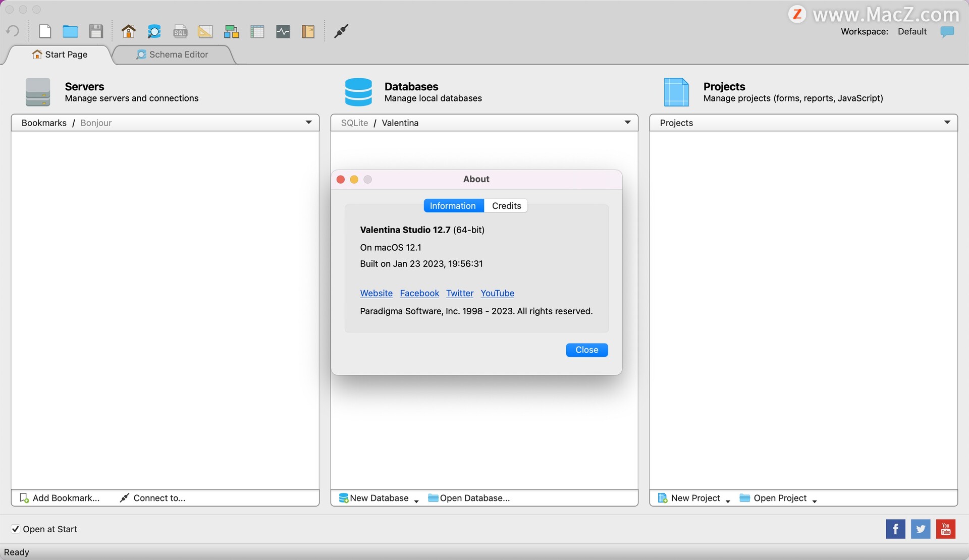Click the chat bubble icon beside Workspace
The image size is (969, 560).
point(947,31)
